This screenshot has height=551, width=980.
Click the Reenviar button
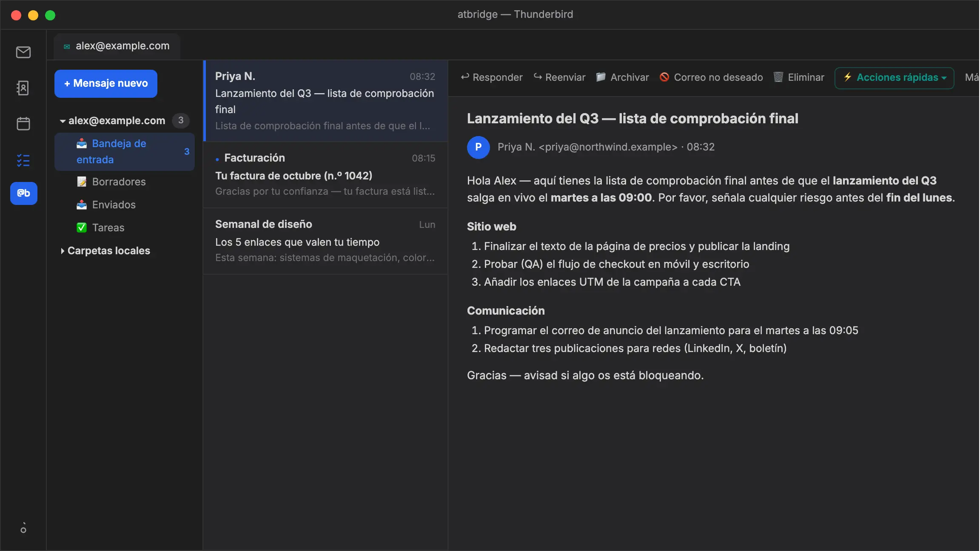tap(560, 77)
